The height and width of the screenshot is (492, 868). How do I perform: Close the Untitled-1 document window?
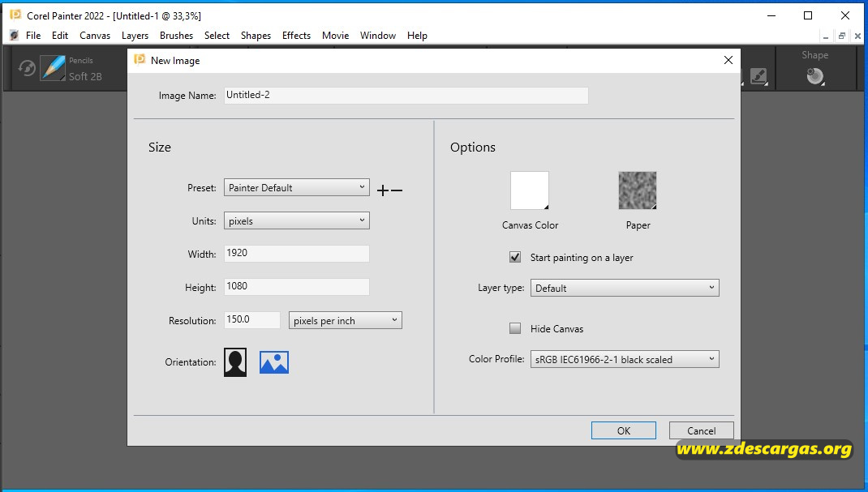(x=857, y=36)
